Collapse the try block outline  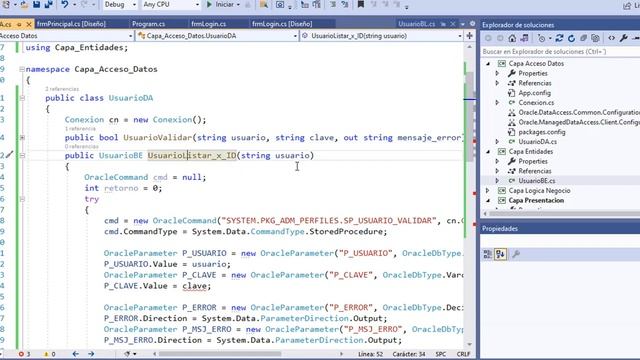22,199
